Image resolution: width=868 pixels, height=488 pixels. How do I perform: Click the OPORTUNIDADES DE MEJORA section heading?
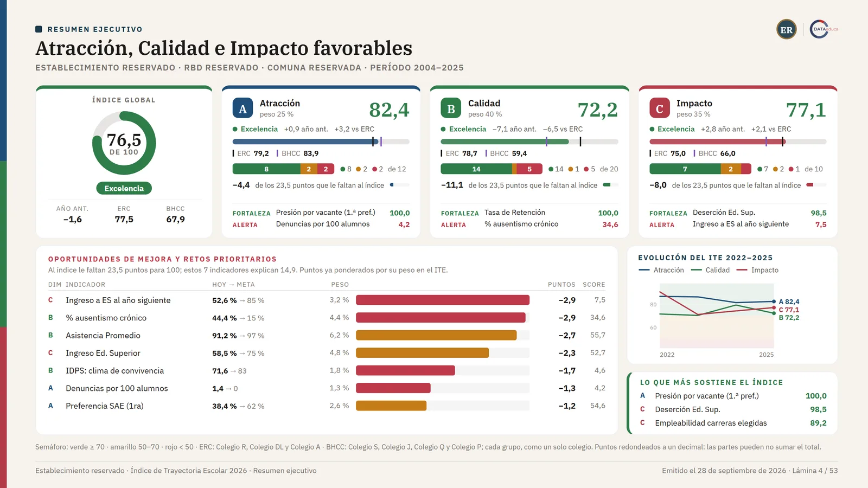pyautogui.click(x=162, y=259)
